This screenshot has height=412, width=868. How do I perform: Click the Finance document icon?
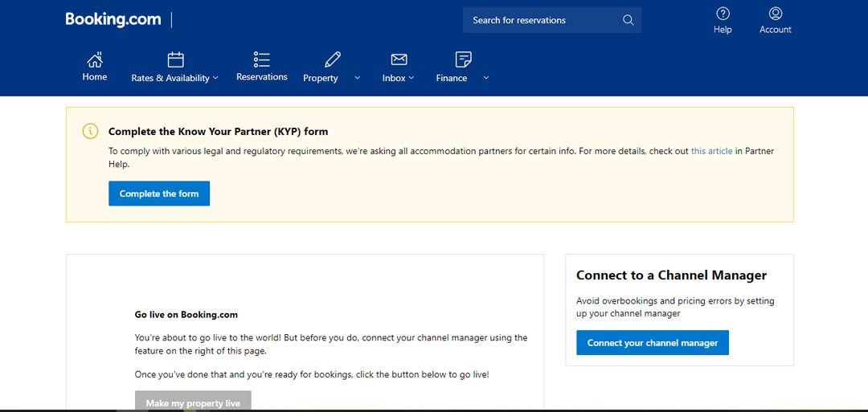tap(464, 59)
